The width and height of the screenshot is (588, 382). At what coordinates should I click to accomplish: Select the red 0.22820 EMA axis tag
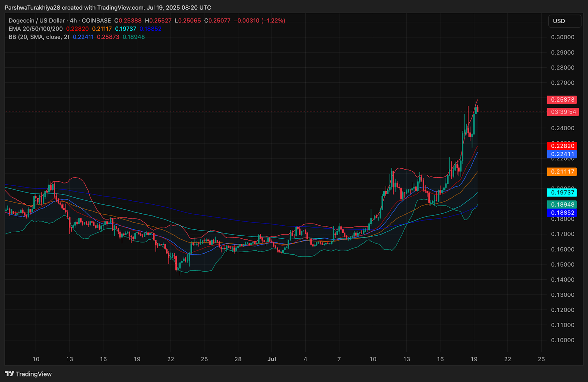point(562,146)
